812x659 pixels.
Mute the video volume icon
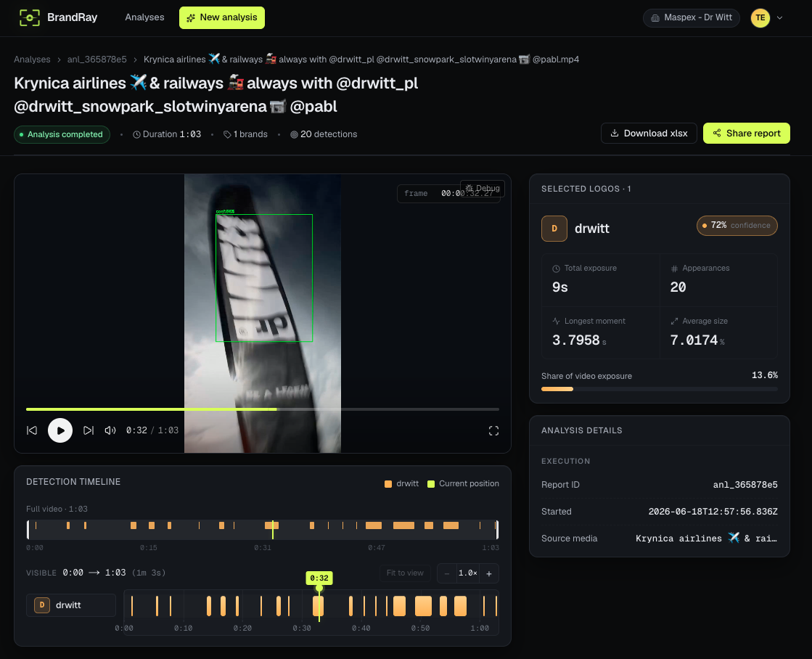pyautogui.click(x=110, y=430)
